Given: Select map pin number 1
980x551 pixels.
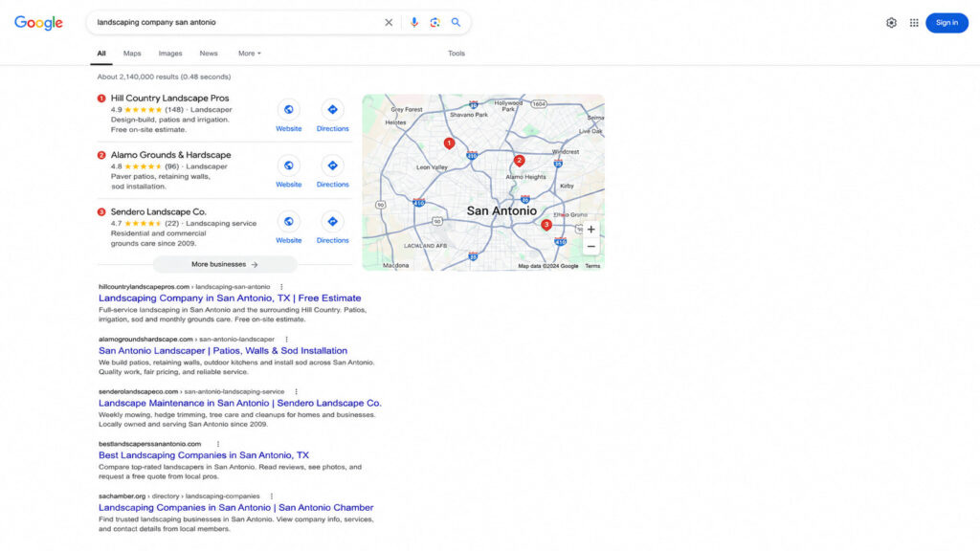Looking at the screenshot, I should click(x=449, y=143).
